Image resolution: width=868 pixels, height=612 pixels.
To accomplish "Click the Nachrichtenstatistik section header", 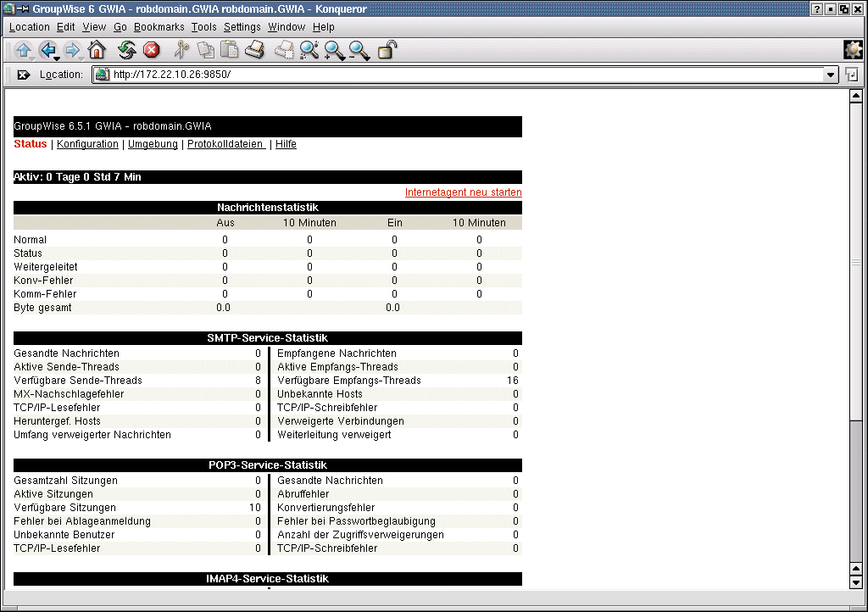I will click(x=267, y=208).
